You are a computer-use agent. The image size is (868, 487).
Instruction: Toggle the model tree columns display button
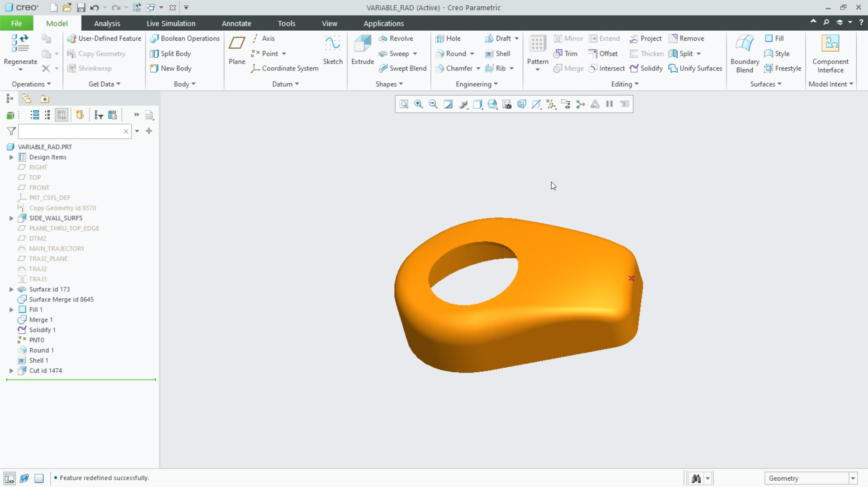(x=62, y=115)
